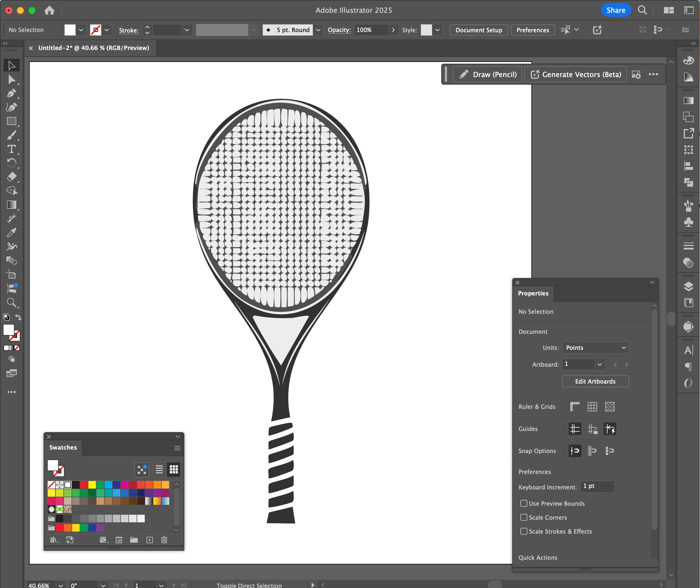700x588 pixels.
Task: Open the 5 pt. Round brush dropdown
Action: click(x=318, y=30)
